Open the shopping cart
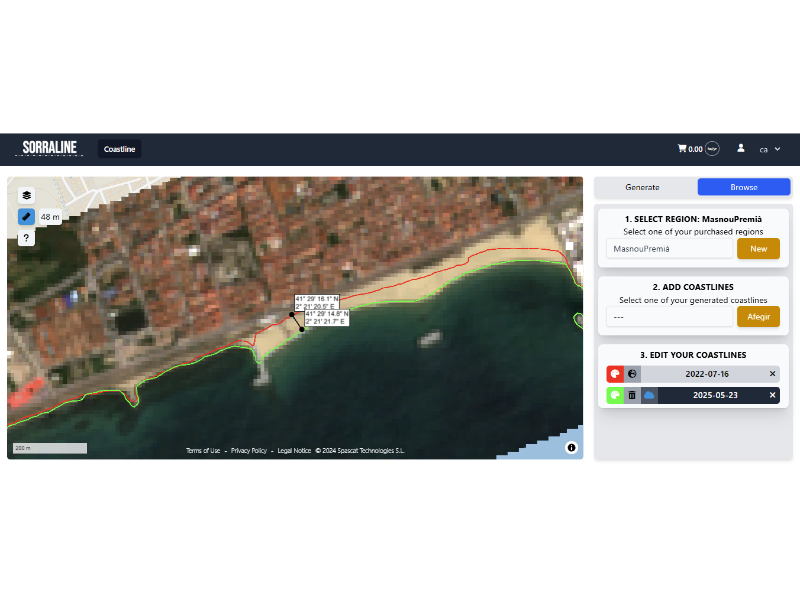The height and width of the screenshot is (600, 800). pyautogui.click(x=682, y=149)
